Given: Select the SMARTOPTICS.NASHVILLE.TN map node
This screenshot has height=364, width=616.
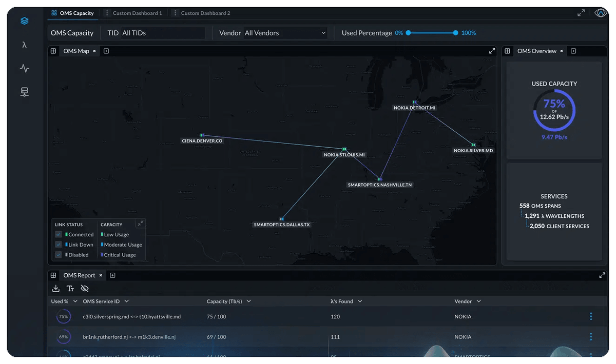Looking at the screenshot, I should click(x=379, y=179).
